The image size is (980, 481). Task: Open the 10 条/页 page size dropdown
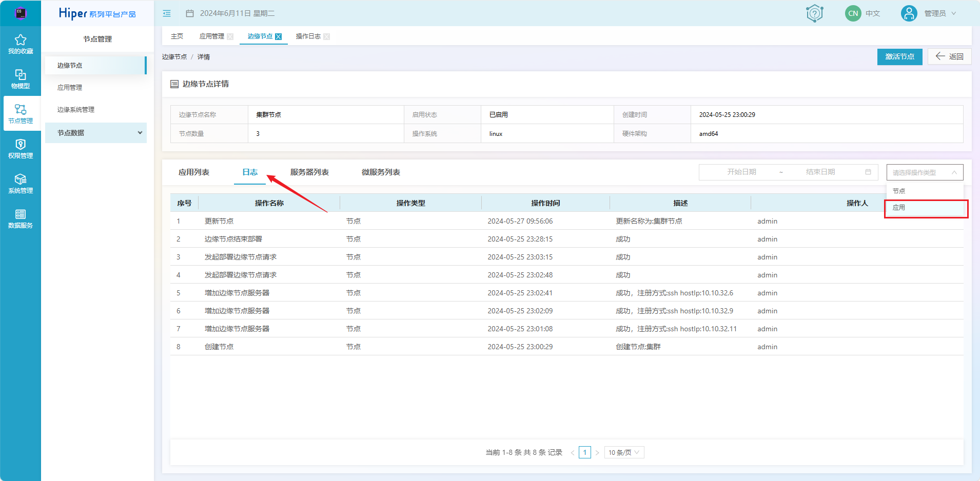[624, 452]
